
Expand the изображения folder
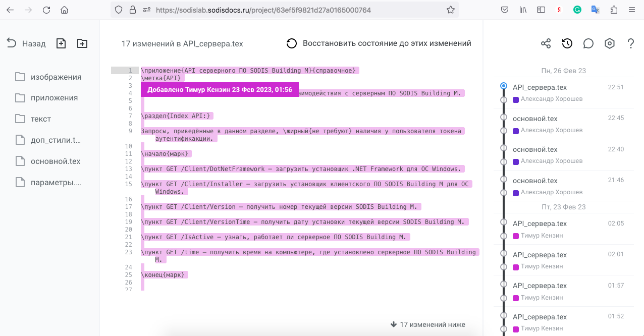[52, 77]
